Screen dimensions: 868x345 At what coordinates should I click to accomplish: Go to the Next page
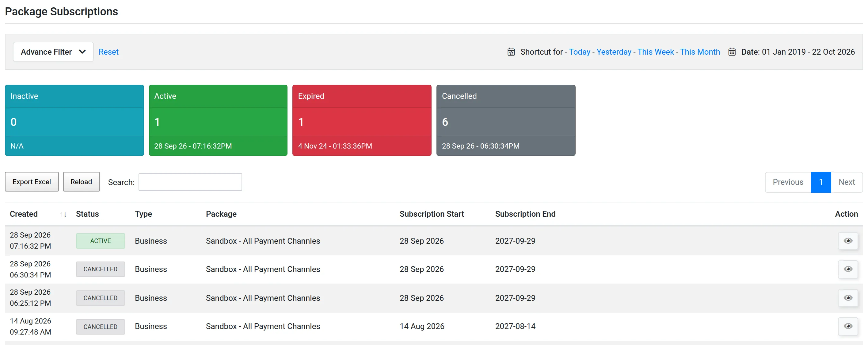coord(847,182)
